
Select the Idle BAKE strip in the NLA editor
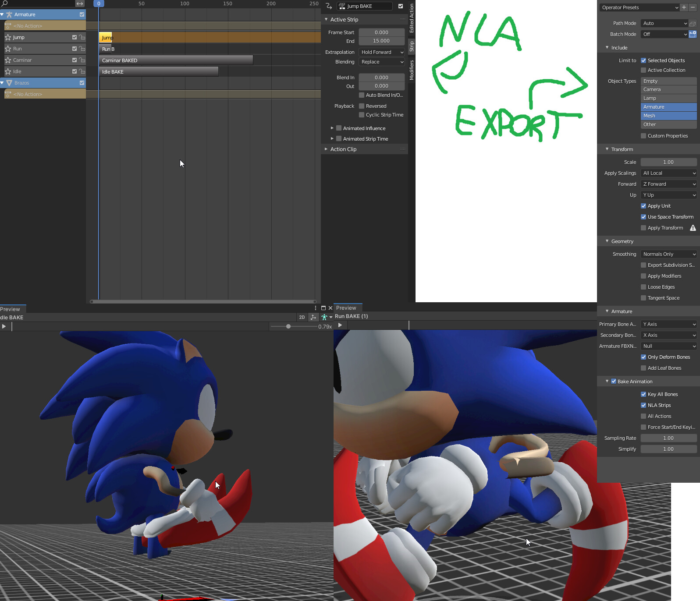click(x=159, y=72)
